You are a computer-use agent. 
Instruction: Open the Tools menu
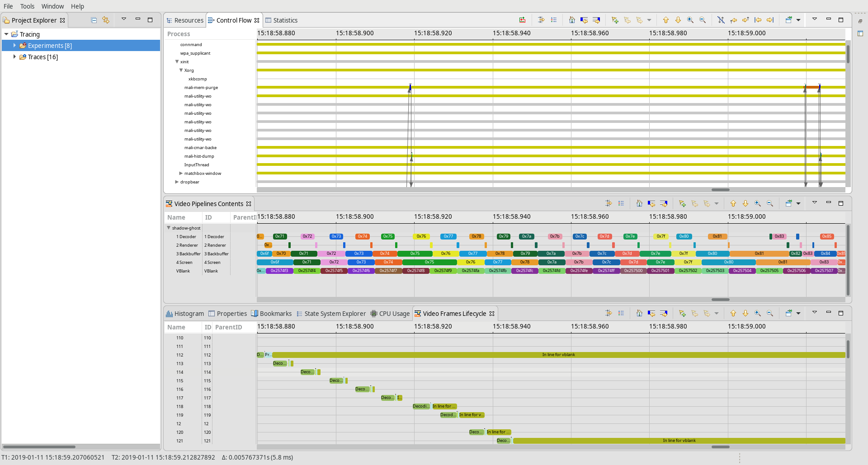click(27, 6)
